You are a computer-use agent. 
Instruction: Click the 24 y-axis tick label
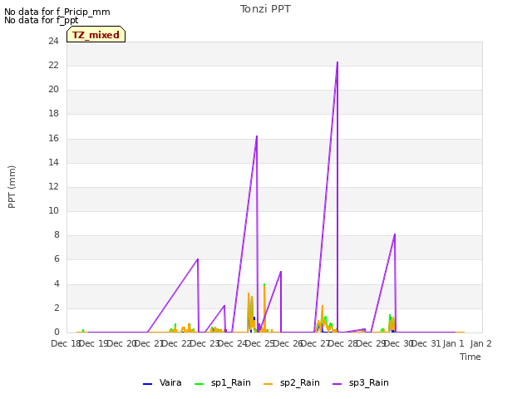click(x=53, y=41)
